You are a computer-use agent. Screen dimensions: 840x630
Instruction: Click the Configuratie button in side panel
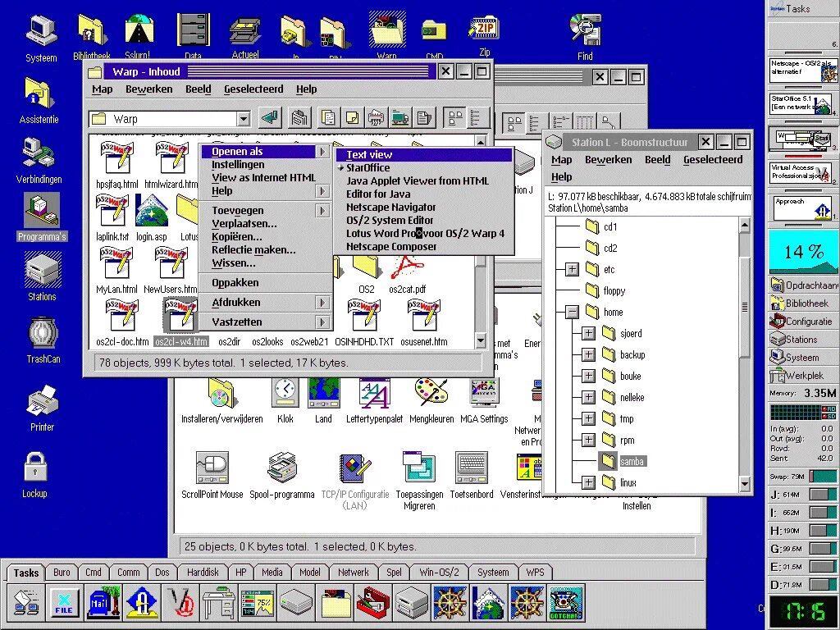pos(802,322)
